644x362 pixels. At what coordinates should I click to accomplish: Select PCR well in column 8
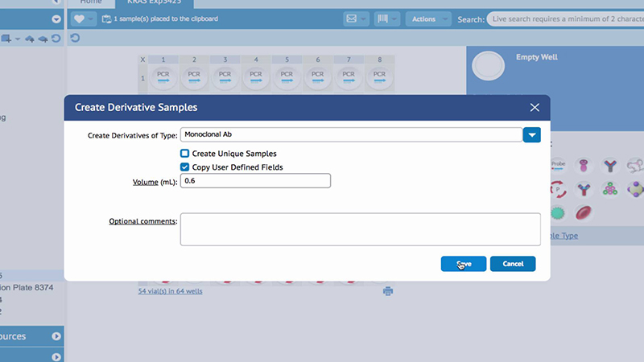click(x=379, y=77)
